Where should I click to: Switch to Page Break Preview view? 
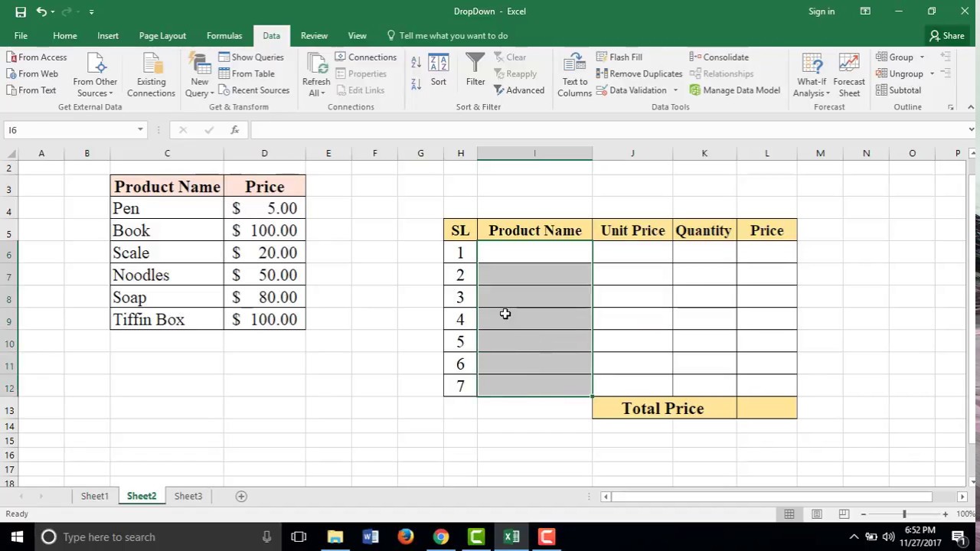coord(844,514)
